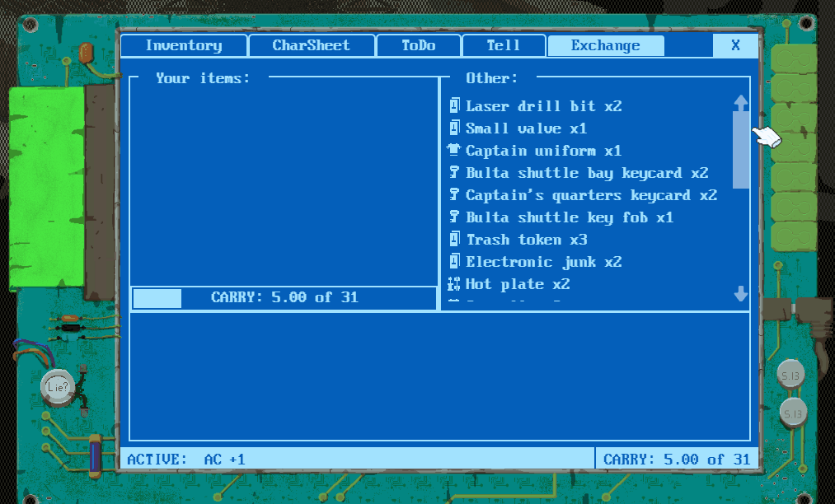This screenshot has width=835, height=504.
Task: Click the Electronic junk item icon
Action: [454, 261]
